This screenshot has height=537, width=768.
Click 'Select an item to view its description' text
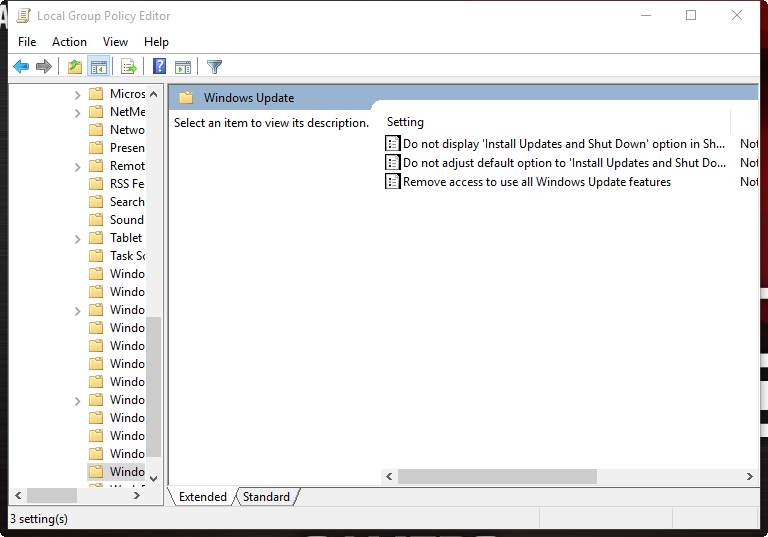pos(271,123)
